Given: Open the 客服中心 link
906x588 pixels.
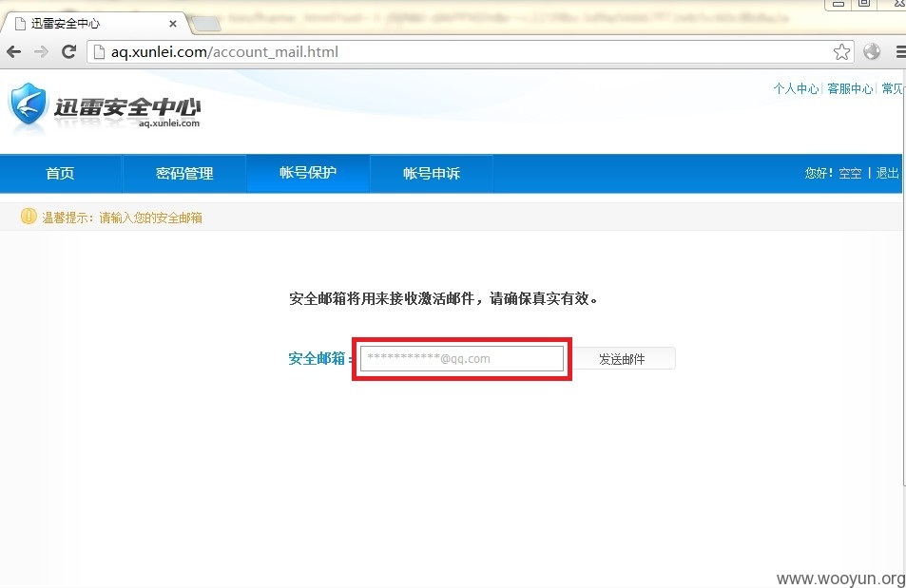Looking at the screenshot, I should click(850, 88).
